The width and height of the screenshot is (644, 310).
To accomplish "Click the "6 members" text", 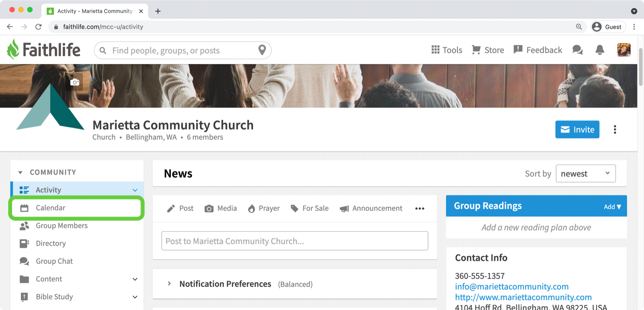I will pyautogui.click(x=205, y=137).
